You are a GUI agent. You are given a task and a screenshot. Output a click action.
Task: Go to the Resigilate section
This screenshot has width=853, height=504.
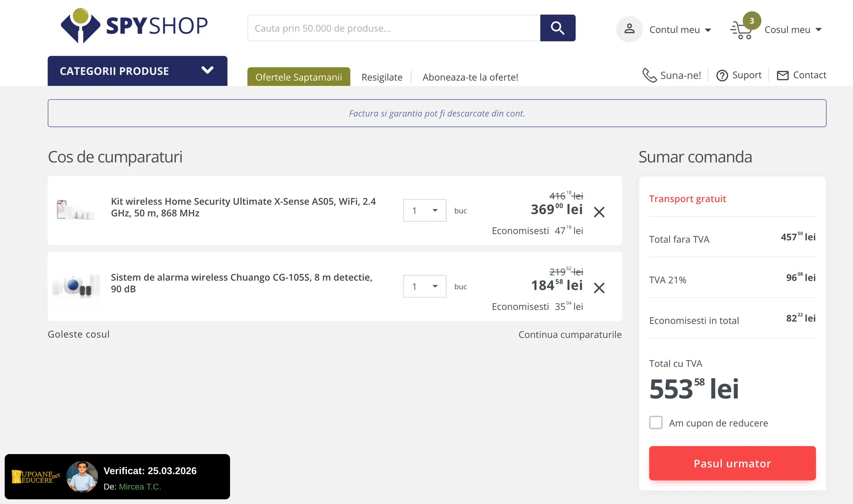click(x=382, y=77)
